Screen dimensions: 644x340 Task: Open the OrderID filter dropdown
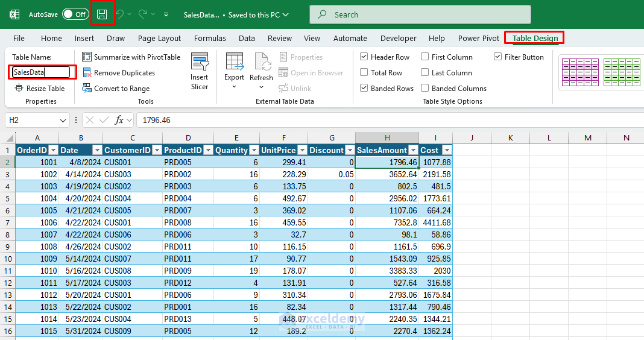tap(54, 150)
